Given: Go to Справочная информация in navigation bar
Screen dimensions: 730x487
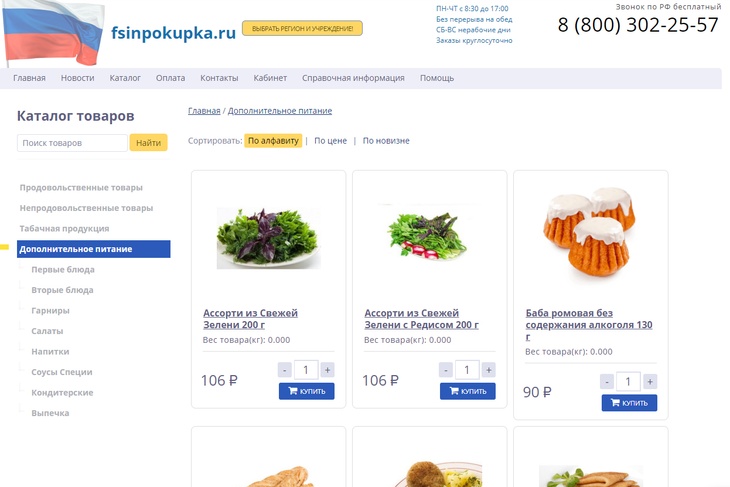Looking at the screenshot, I should click(x=353, y=78).
